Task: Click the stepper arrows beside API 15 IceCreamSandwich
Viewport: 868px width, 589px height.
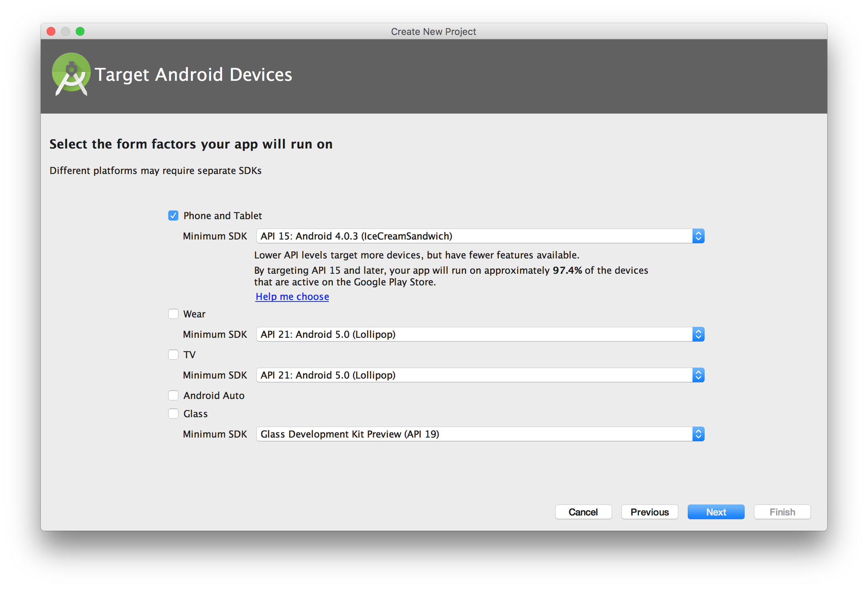Action: coord(698,236)
